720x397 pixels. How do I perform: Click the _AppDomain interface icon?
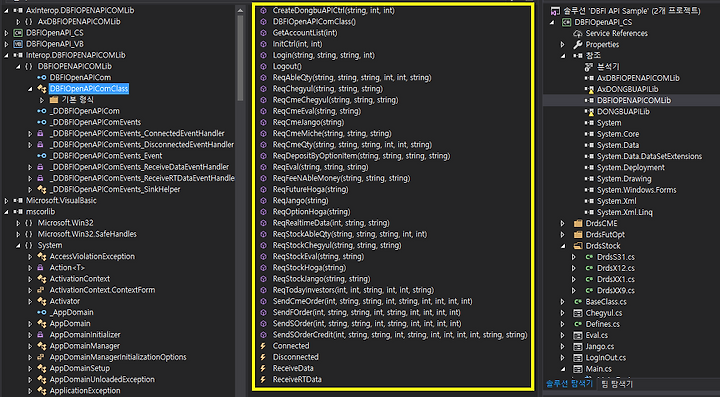point(41,313)
